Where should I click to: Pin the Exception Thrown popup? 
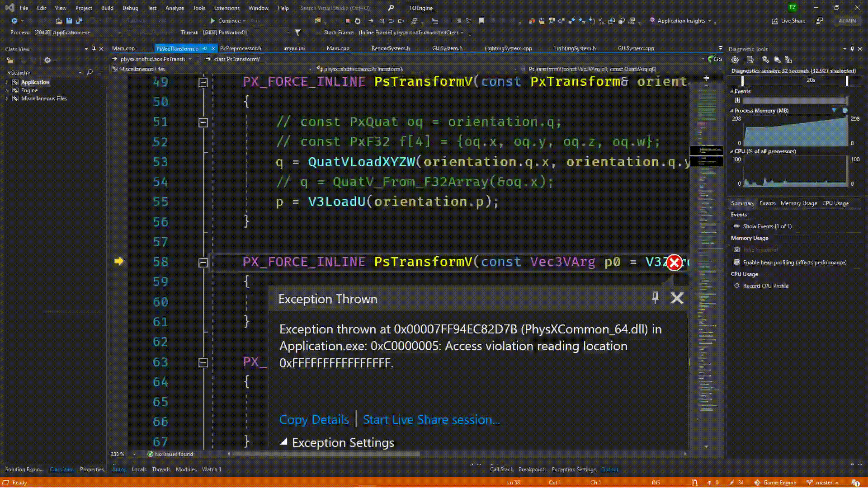point(655,297)
